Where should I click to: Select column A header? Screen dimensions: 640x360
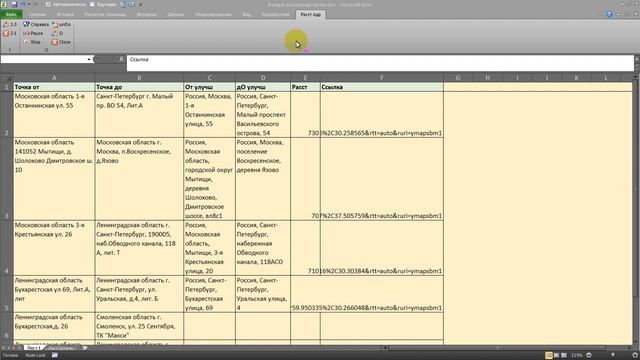(x=54, y=78)
